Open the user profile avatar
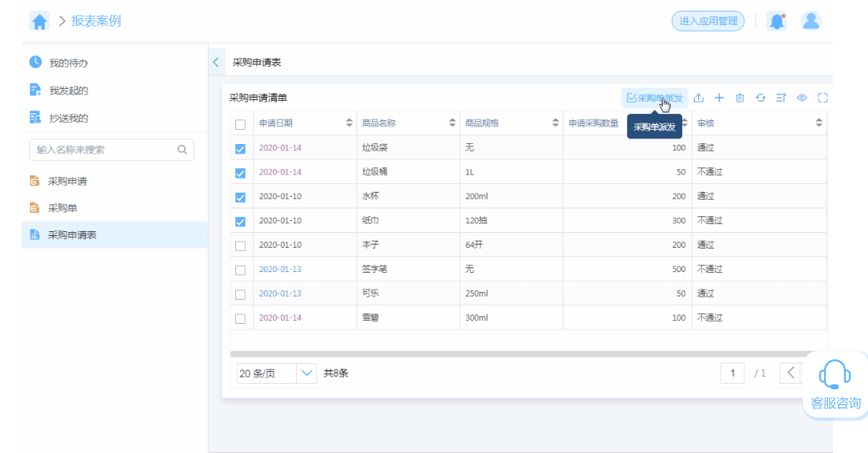This screenshot has height=453, width=868. click(x=811, y=21)
